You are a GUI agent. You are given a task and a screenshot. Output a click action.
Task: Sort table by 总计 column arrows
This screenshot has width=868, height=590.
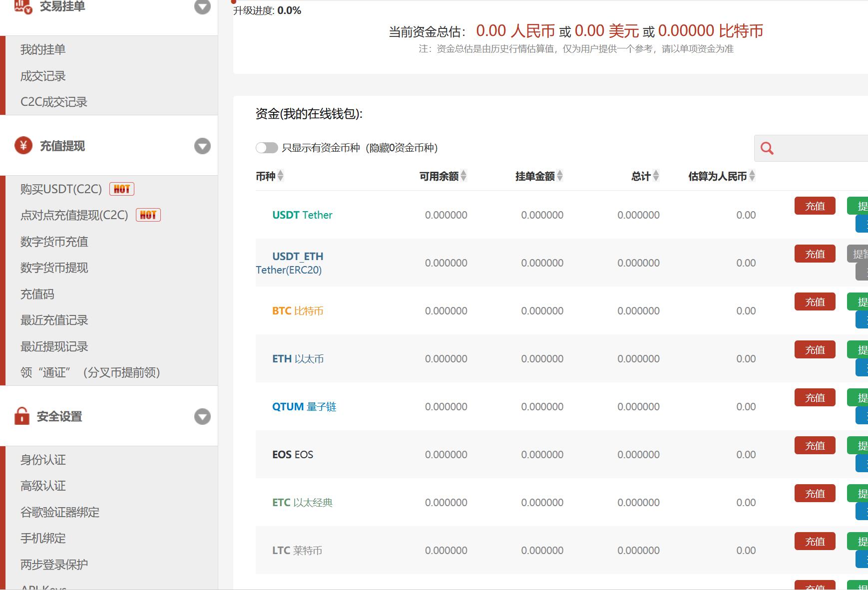coord(656,176)
